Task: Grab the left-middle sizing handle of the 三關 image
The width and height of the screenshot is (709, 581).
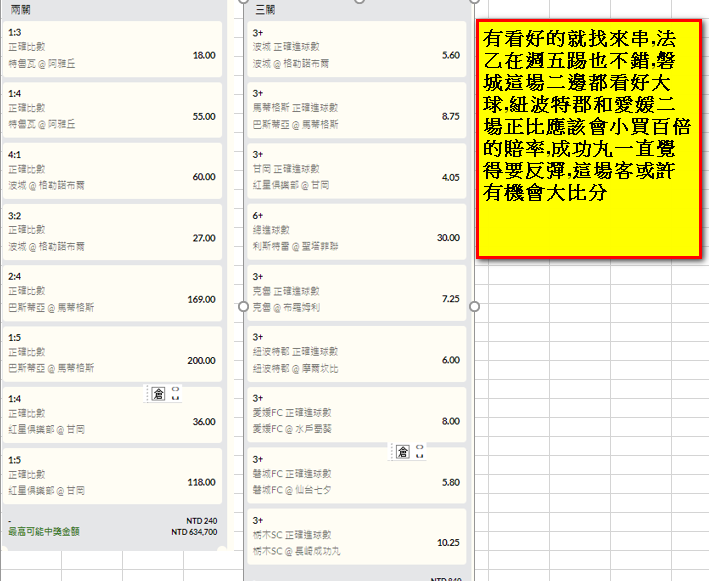Action: (x=243, y=307)
